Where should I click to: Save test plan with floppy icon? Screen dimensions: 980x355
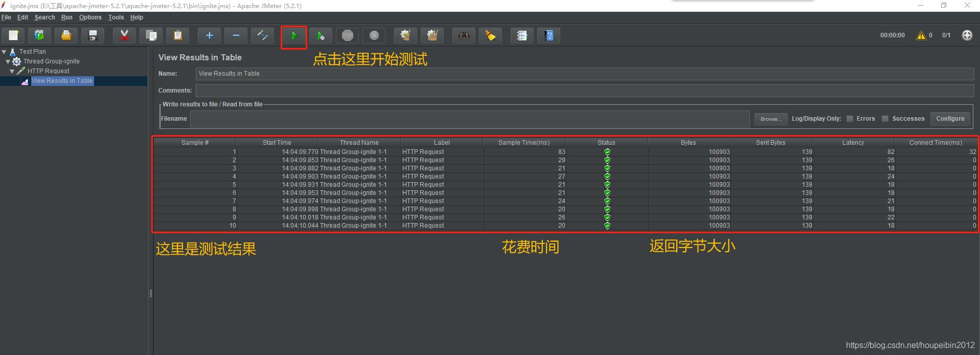[93, 35]
